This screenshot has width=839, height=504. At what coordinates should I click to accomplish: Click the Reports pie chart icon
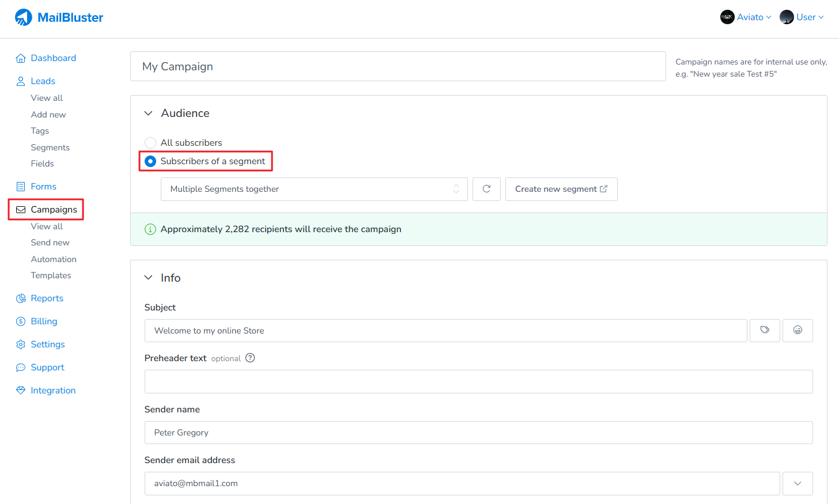tap(21, 298)
